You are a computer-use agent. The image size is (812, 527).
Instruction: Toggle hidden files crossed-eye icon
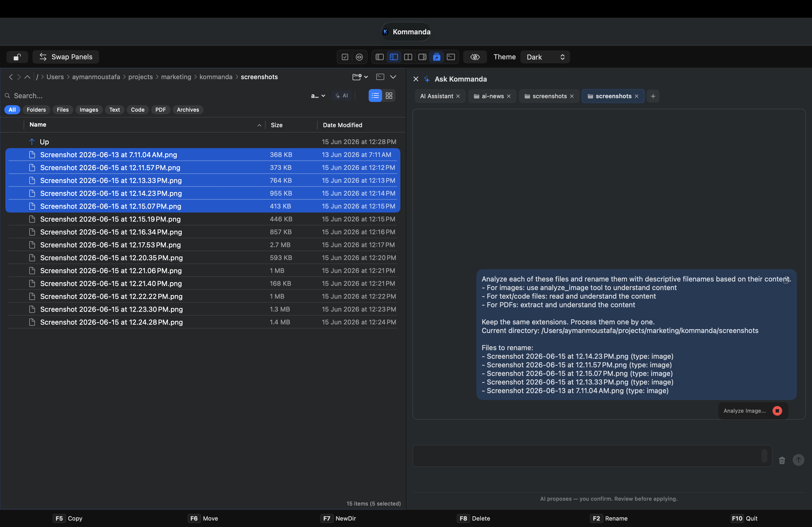(x=475, y=57)
